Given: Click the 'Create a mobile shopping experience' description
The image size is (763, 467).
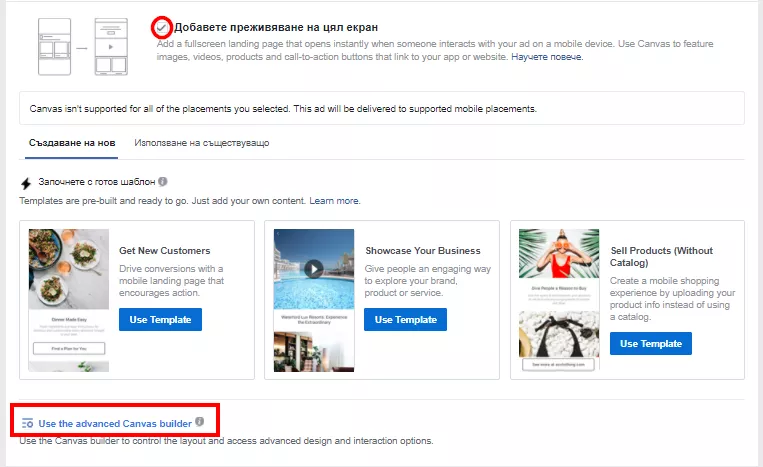Looking at the screenshot, I should point(672,299).
